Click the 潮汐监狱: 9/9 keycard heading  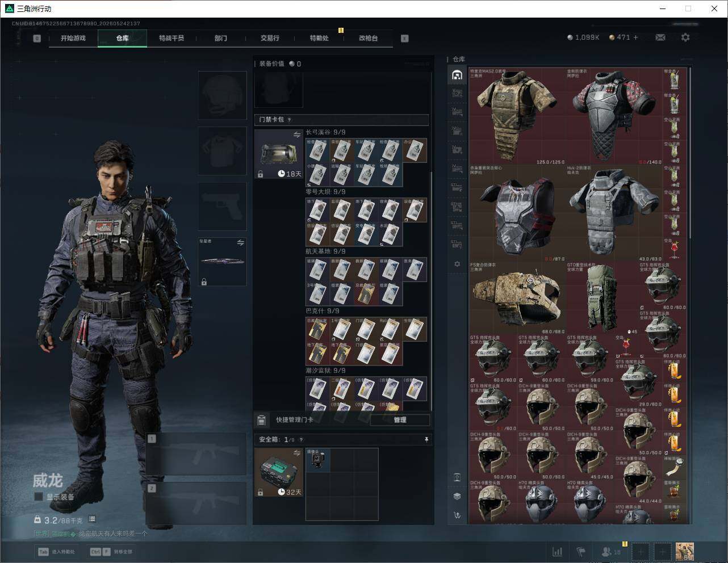click(325, 371)
